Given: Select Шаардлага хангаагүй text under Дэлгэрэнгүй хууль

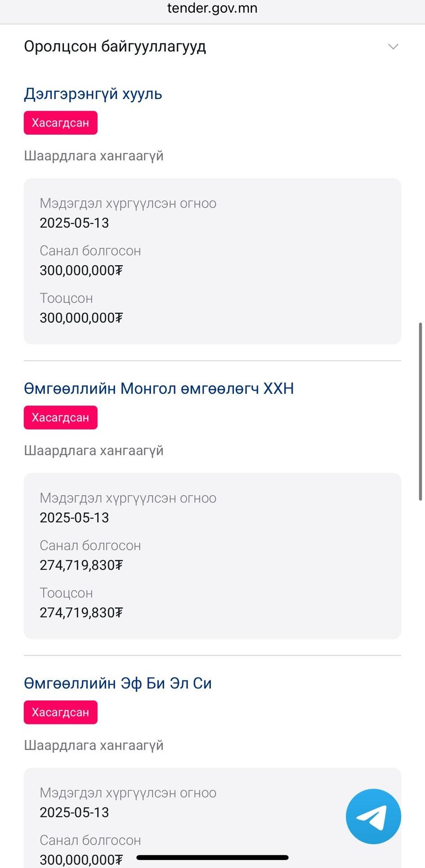Looking at the screenshot, I should click(x=94, y=156).
